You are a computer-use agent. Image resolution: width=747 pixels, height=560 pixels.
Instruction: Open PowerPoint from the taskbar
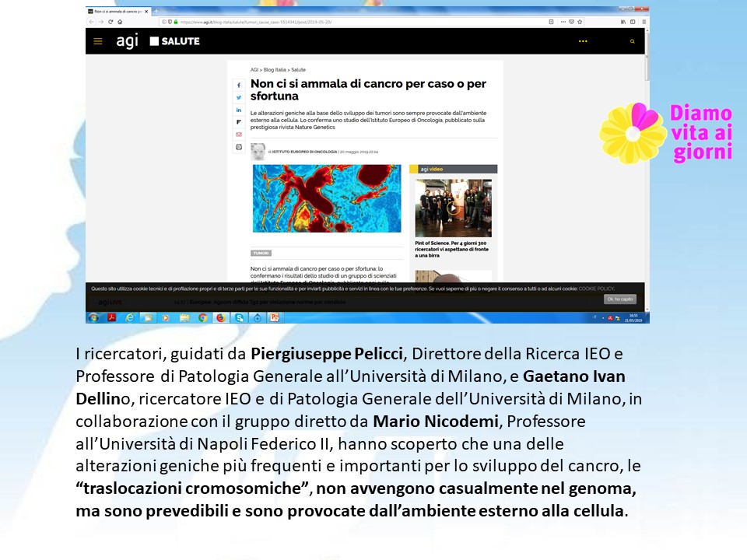275,317
